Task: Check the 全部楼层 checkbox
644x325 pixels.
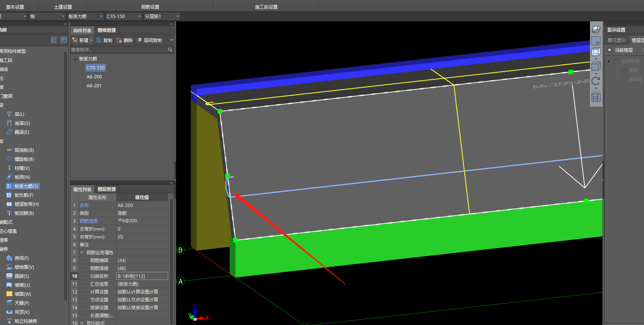Action: 616,61
